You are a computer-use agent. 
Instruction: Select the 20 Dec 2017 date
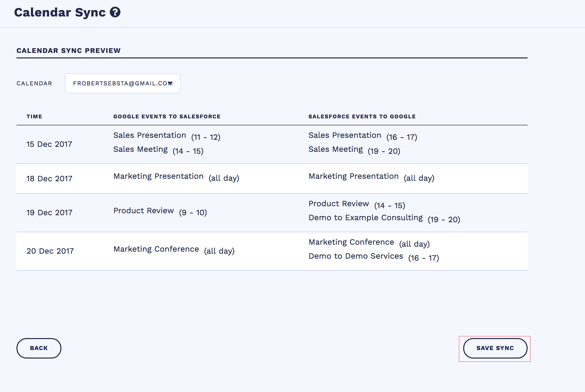pyautogui.click(x=50, y=251)
